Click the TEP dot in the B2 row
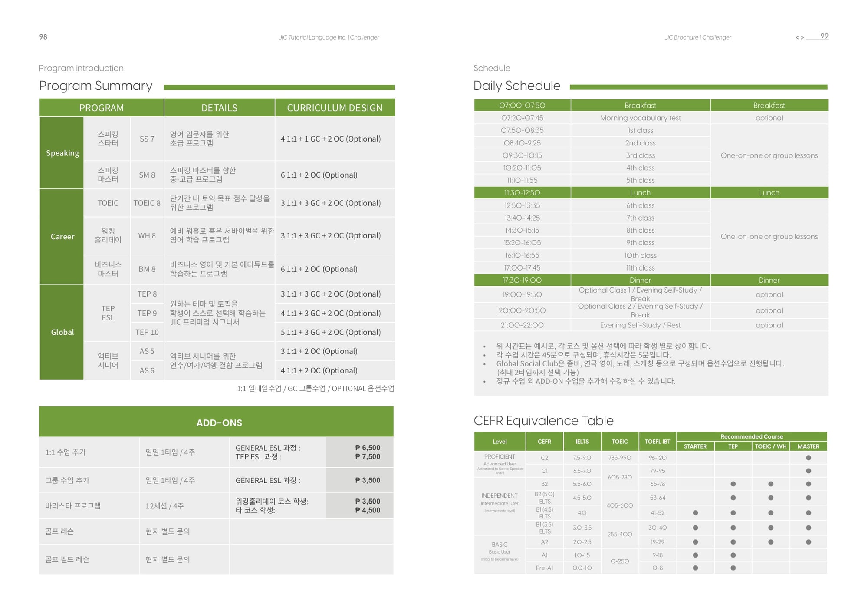 (x=733, y=484)
